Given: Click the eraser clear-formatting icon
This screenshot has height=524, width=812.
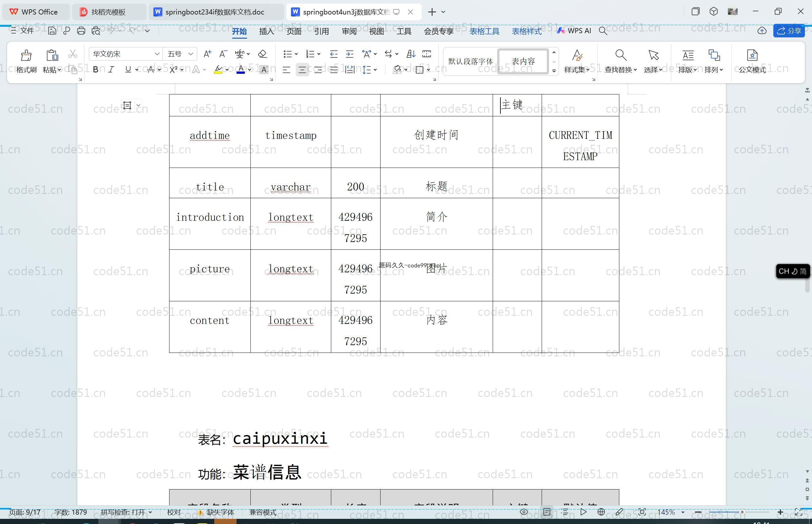Looking at the screenshot, I should pos(262,54).
